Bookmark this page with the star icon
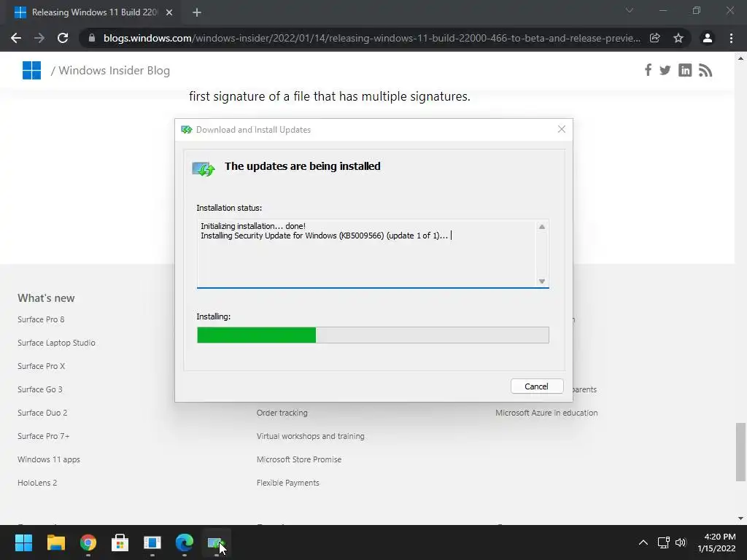 tap(678, 38)
